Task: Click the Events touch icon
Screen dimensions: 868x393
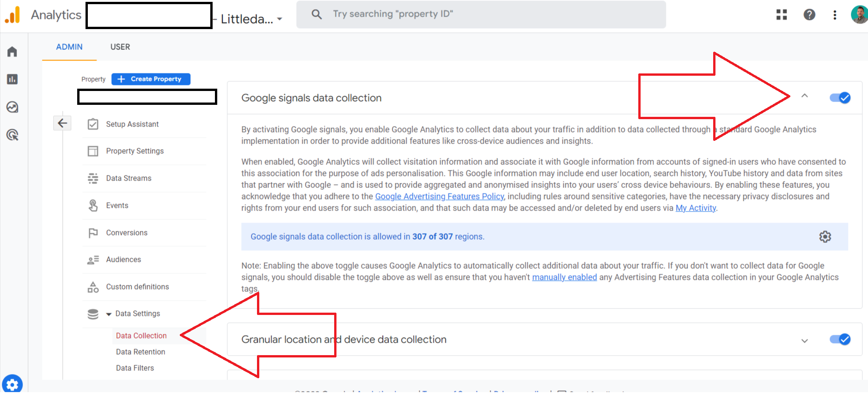Action: click(x=93, y=206)
